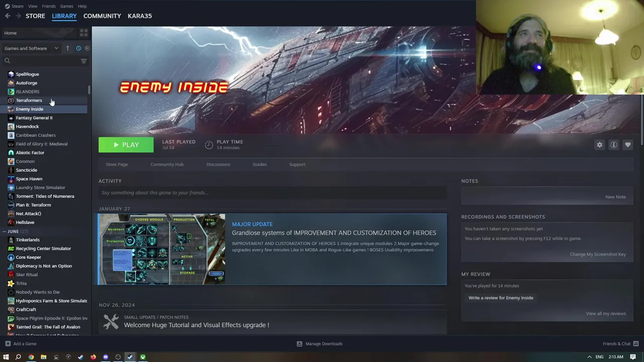Open the Guides tab
The image size is (644, 362).
(x=260, y=164)
